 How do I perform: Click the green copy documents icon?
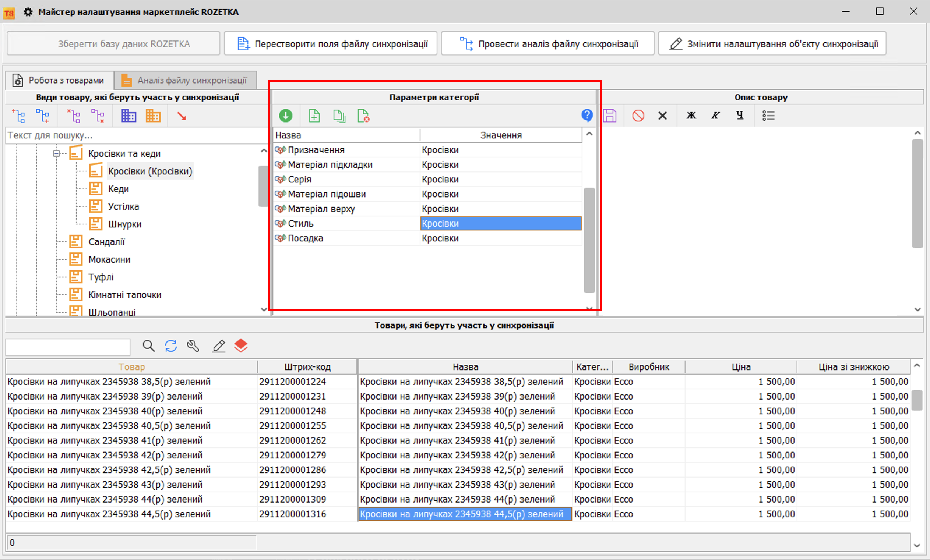(339, 116)
